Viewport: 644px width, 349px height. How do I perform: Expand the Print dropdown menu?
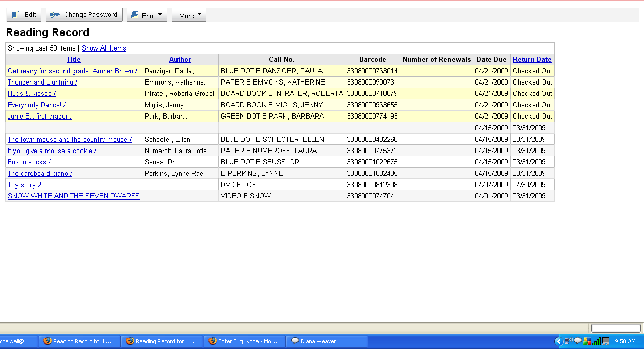[160, 15]
